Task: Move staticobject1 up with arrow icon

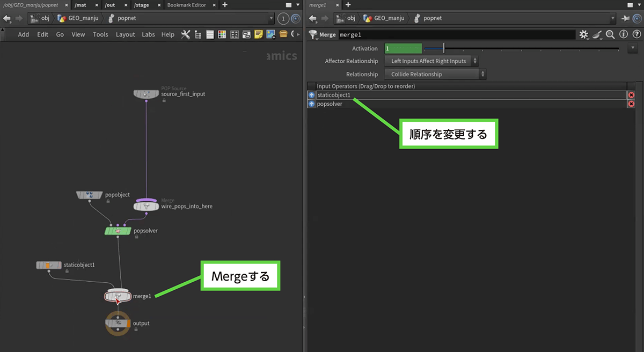Action: [x=312, y=95]
